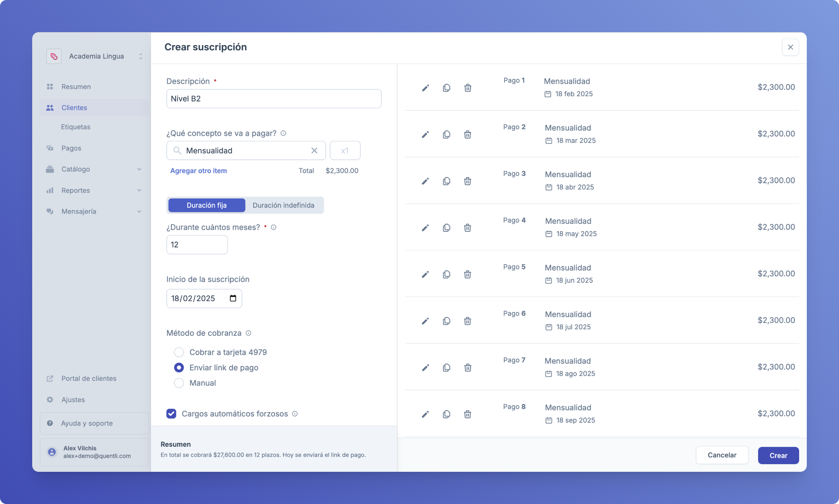Open the Academia Lingua account switcher
Screen dimensions: 839x504
(x=96, y=56)
